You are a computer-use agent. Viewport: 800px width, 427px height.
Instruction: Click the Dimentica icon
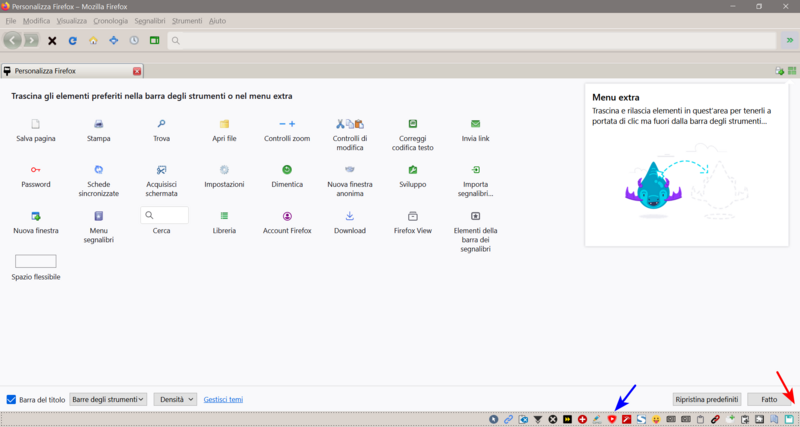[x=287, y=169]
